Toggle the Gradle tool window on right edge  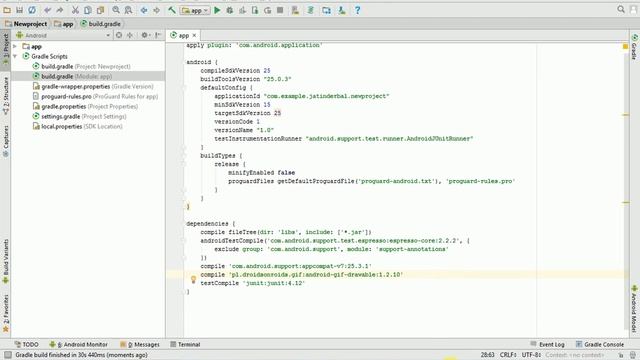click(634, 47)
